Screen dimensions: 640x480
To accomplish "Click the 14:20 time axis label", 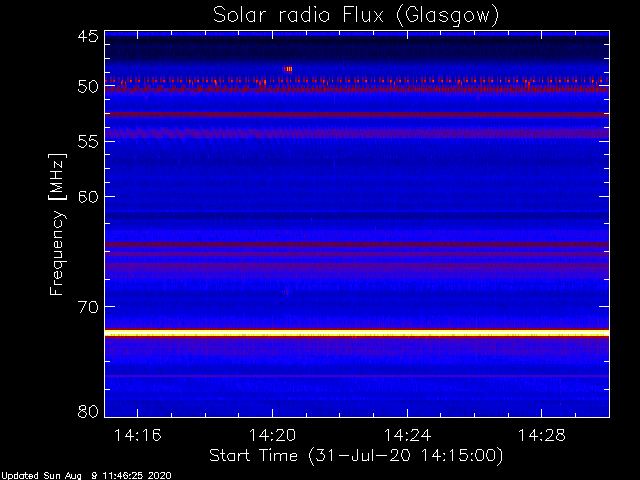I will point(272,435).
